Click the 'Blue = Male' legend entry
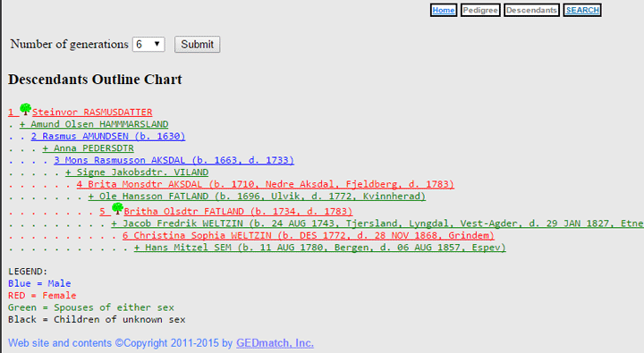Viewport: 644px width, 353px height. click(x=39, y=283)
